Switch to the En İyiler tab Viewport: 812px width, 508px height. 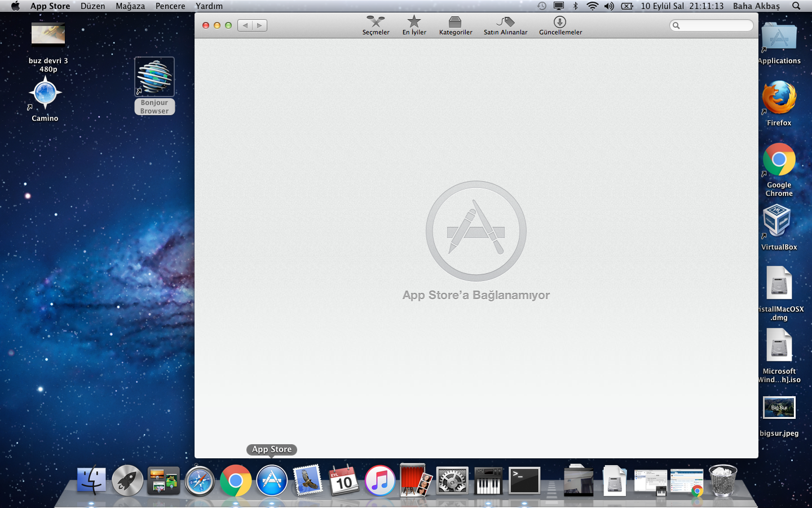pyautogui.click(x=414, y=25)
